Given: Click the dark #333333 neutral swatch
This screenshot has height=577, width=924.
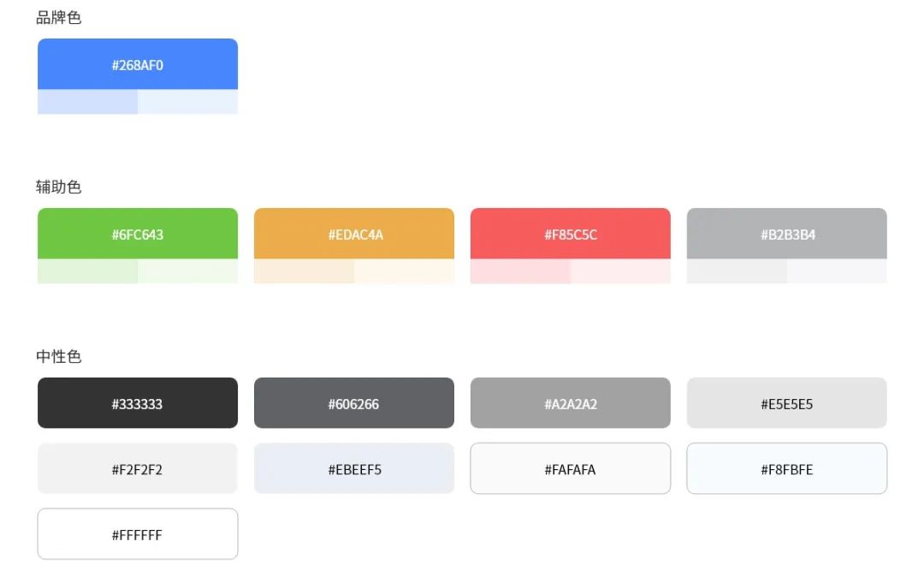Looking at the screenshot, I should pyautogui.click(x=138, y=403).
